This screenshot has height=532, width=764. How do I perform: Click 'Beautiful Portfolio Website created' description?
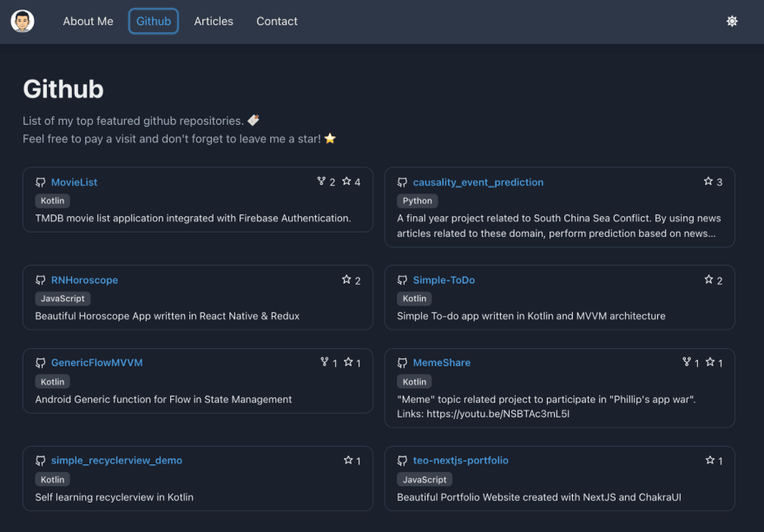tap(539, 497)
